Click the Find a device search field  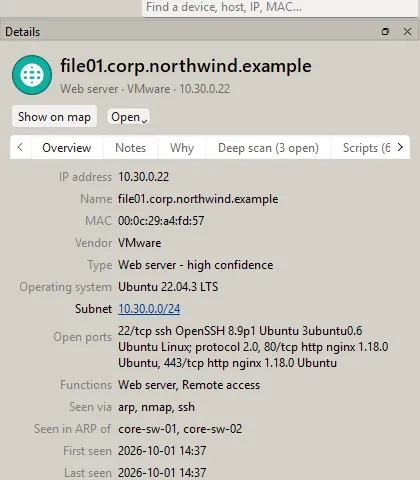[x=279, y=7]
